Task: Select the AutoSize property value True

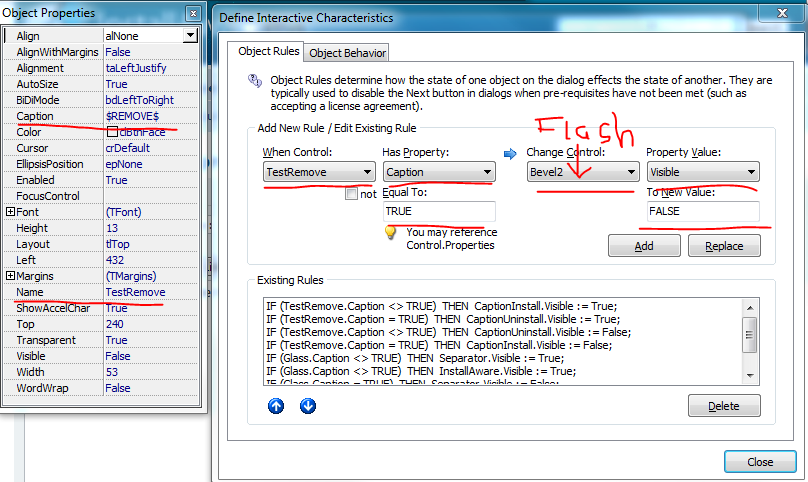Action: (x=116, y=84)
